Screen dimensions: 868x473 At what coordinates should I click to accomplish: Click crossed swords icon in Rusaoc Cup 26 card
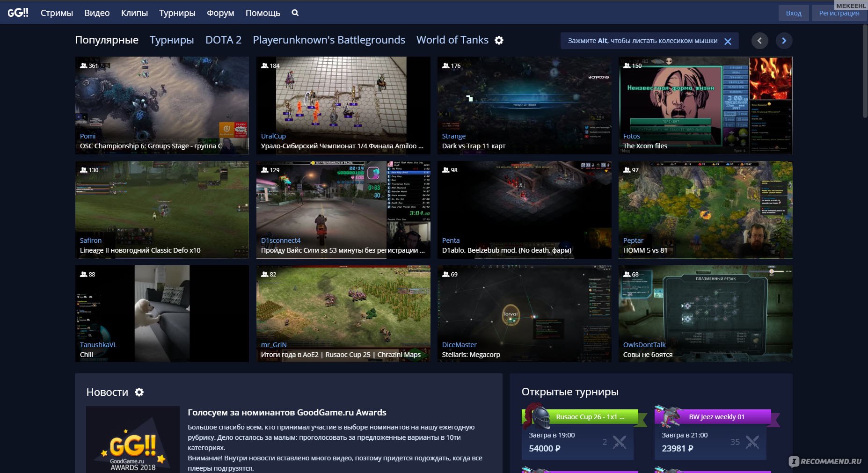pos(620,442)
